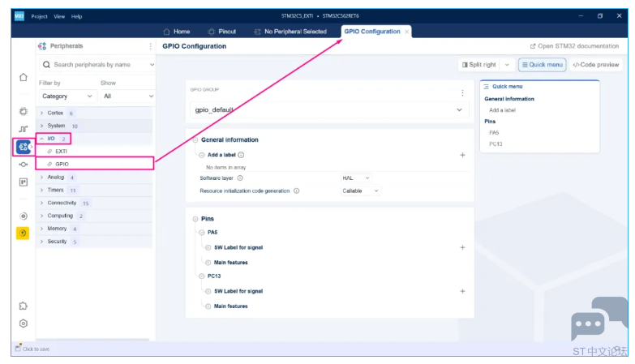The height and width of the screenshot is (364, 635).
Task: Expand Main features under PC13
Action: 208,306
